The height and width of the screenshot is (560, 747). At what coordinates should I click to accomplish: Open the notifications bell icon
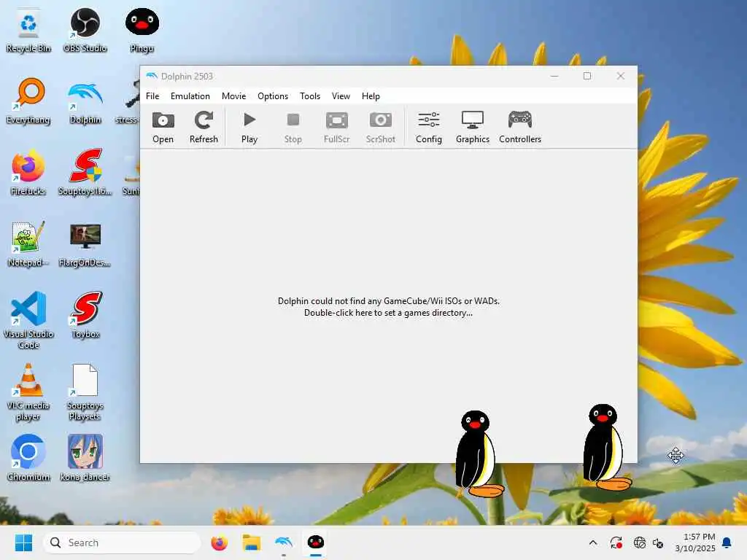click(x=727, y=542)
